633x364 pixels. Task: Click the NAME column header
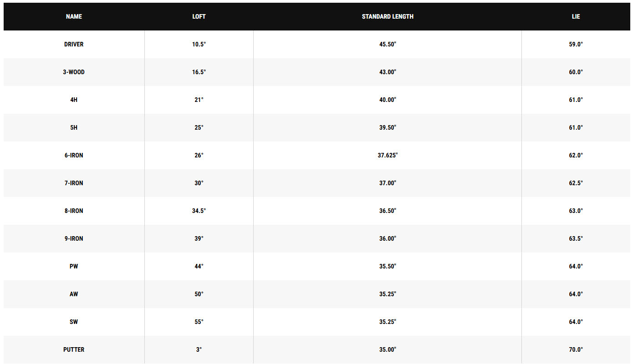(x=74, y=16)
